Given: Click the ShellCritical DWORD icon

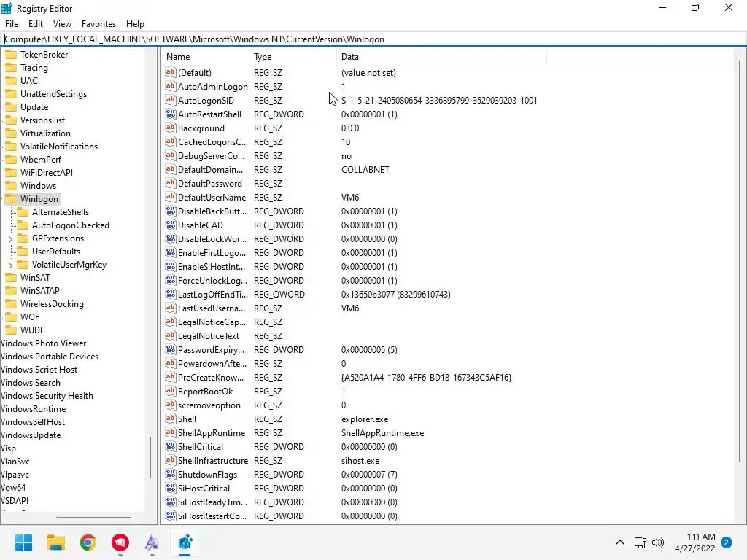Looking at the screenshot, I should [171, 447].
